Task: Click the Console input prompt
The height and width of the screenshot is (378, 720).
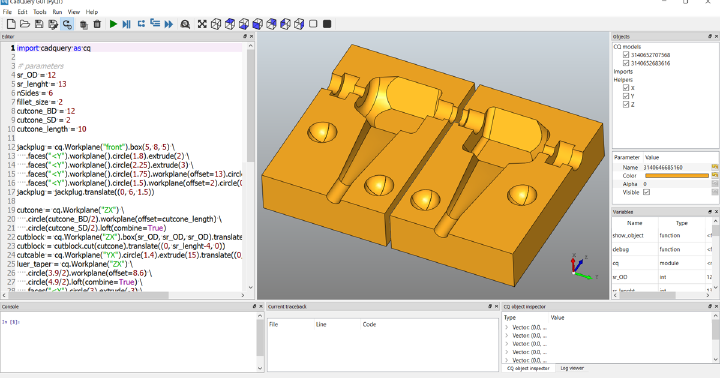Action: point(11,322)
